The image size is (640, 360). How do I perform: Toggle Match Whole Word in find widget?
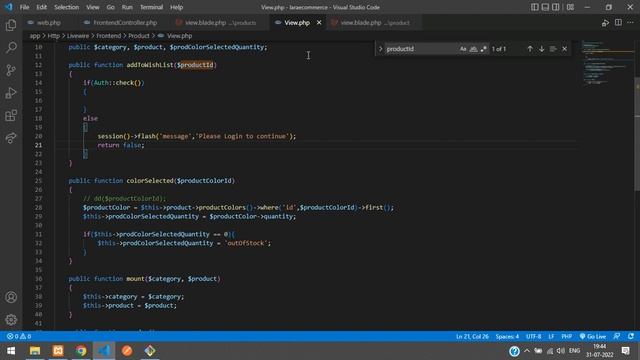point(473,49)
